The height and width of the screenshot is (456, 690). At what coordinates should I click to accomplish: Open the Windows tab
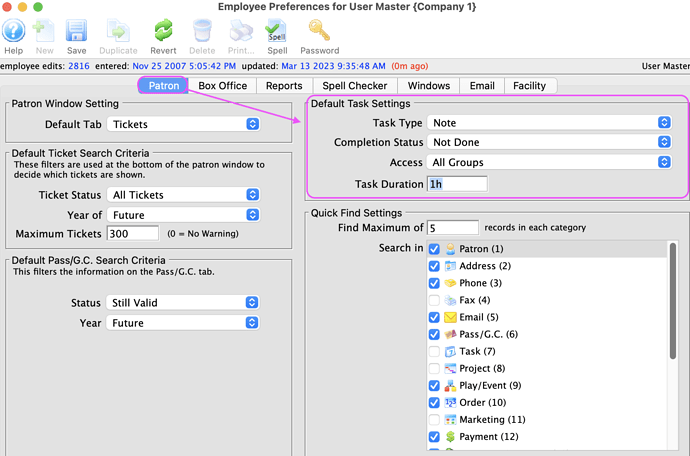pos(429,85)
